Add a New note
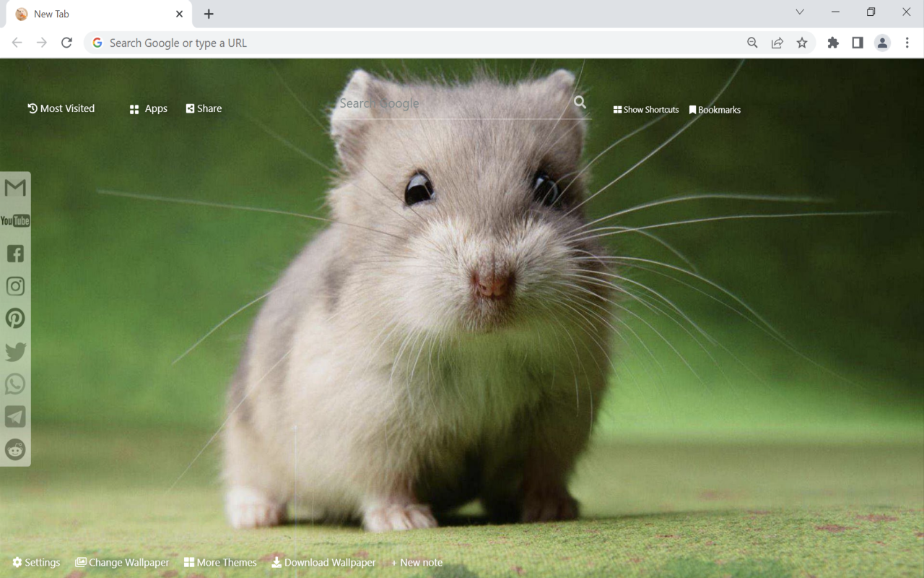Viewport: 924px width, 578px height. [x=417, y=562]
